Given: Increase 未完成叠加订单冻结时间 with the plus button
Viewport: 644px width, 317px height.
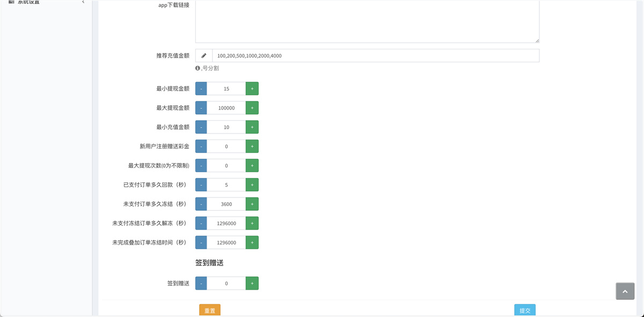Looking at the screenshot, I should (252, 242).
